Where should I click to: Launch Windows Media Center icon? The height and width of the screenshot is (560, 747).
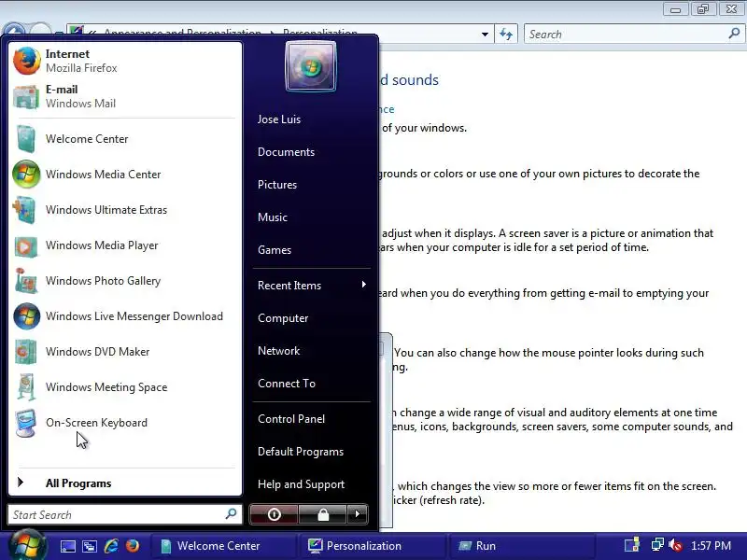click(26, 175)
